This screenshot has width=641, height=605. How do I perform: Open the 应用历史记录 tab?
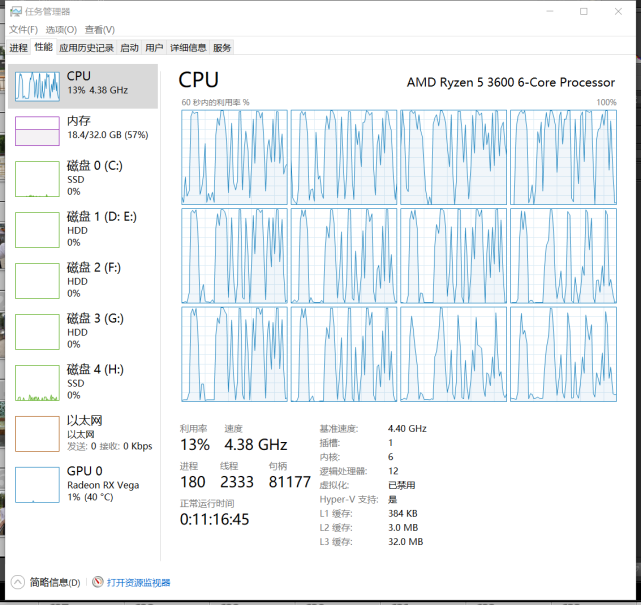[x=86, y=48]
